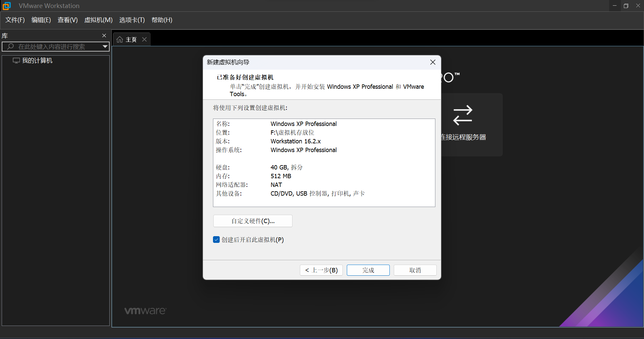Close the 主页 tab with its X icon
Screen dimensions: 644x339
tap(145, 40)
